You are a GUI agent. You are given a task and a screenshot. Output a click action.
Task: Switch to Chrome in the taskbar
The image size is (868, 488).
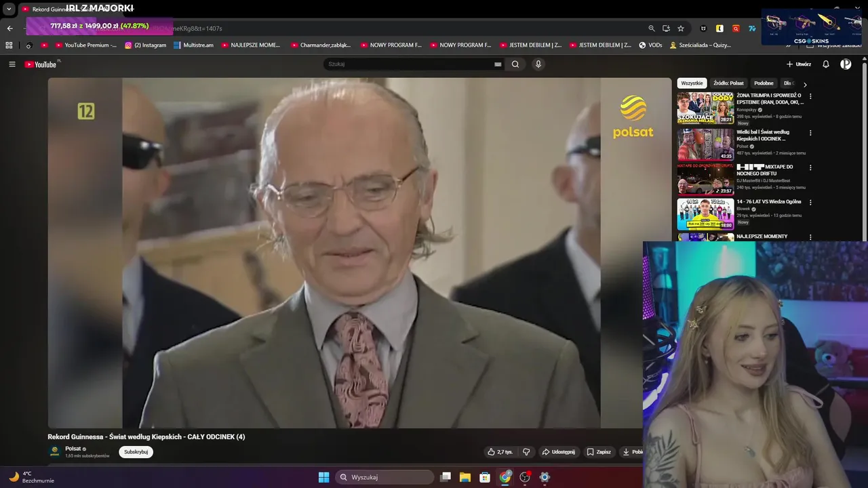click(x=505, y=477)
